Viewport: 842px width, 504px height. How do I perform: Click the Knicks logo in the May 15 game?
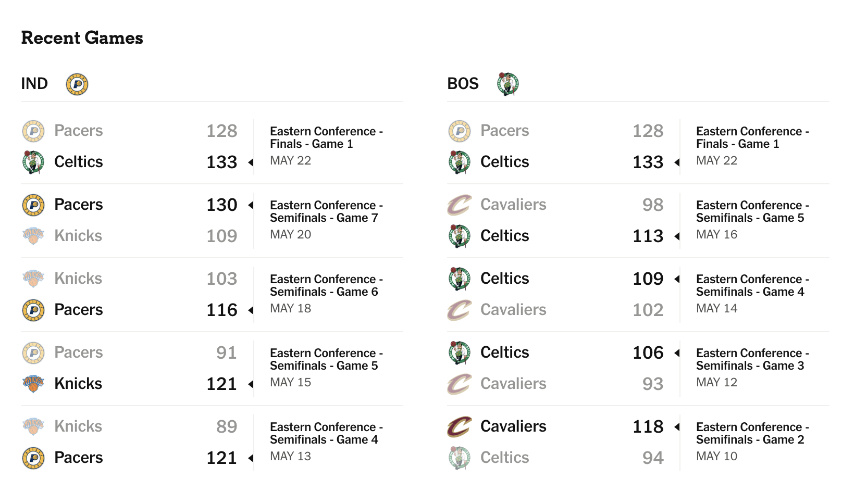click(x=33, y=384)
